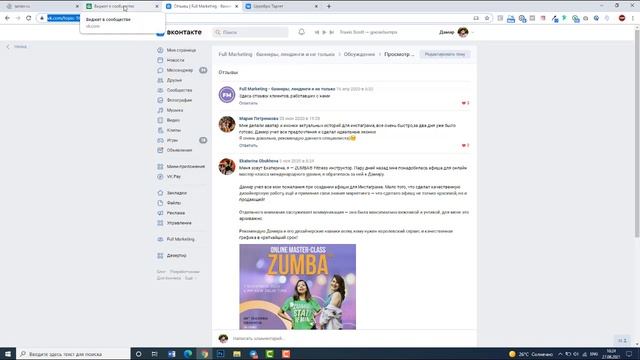The image size is (640, 360).
Task: Open Chrome menu with three dots
Action: tap(633, 18)
